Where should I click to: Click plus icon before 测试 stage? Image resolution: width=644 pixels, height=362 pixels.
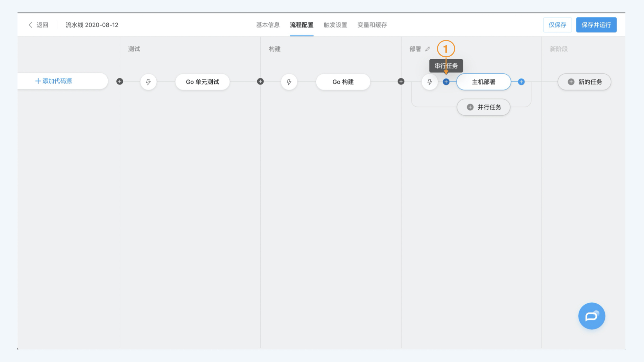coord(120,81)
